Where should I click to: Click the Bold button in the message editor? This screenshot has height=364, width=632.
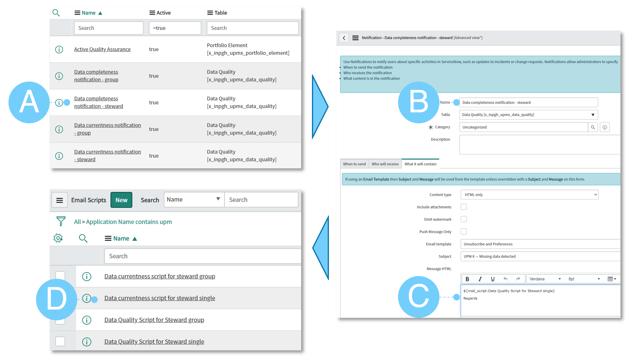(x=467, y=279)
